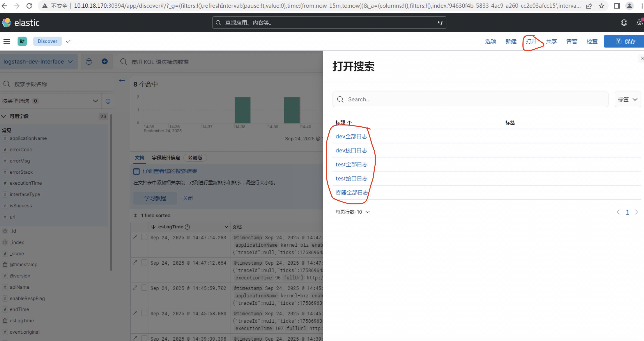
Task: Check the checkbox on the 14:45:59 document
Action: click(144, 288)
